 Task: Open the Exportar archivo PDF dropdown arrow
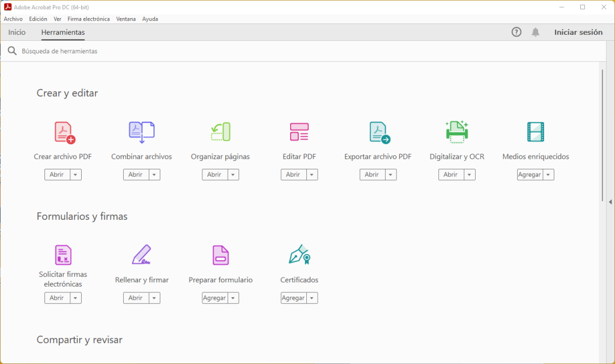391,175
